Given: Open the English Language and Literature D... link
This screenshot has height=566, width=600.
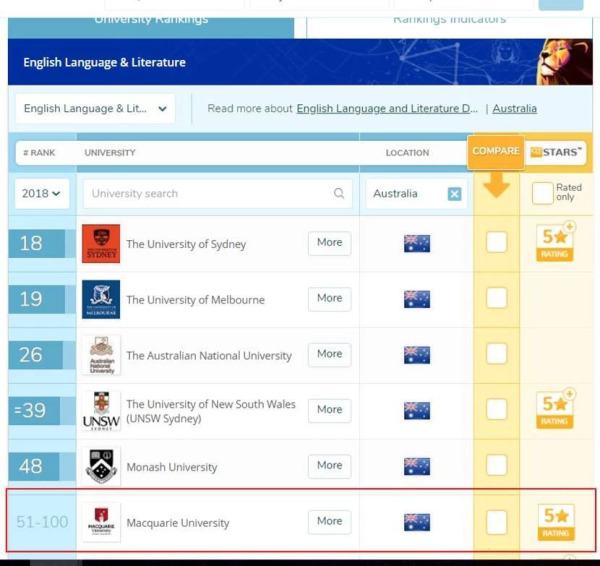Looking at the screenshot, I should click(387, 109).
